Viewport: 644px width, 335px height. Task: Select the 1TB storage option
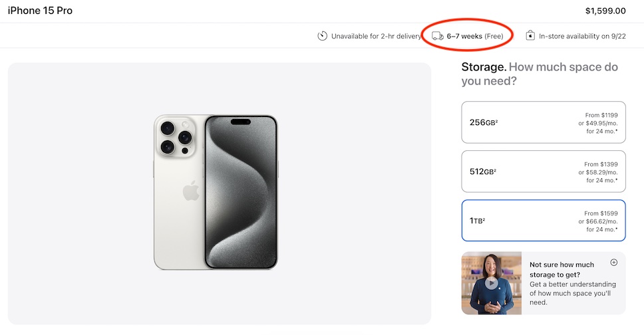(x=544, y=221)
